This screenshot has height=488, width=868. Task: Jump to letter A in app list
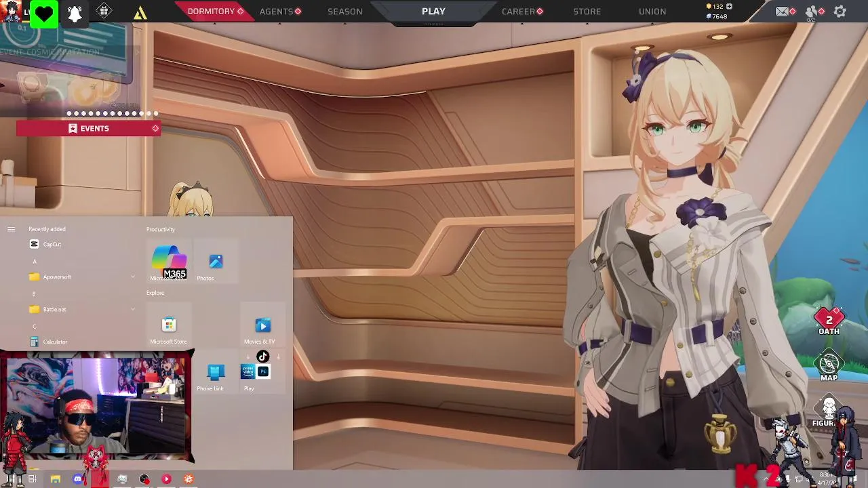[35, 262]
